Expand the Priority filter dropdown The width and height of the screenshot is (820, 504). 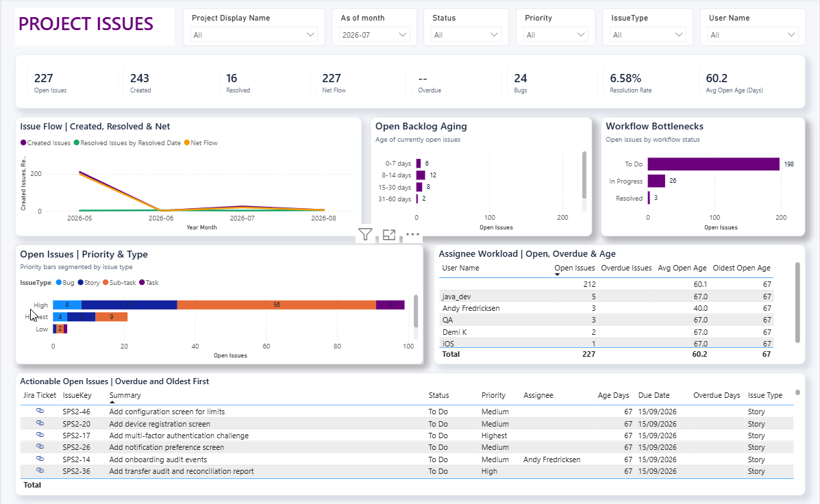pyautogui.click(x=556, y=35)
